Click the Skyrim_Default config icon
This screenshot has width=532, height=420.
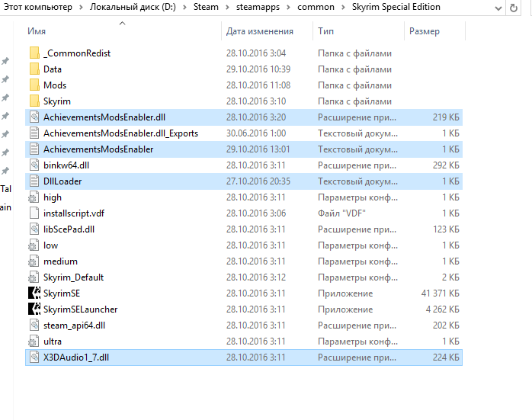[34, 277]
